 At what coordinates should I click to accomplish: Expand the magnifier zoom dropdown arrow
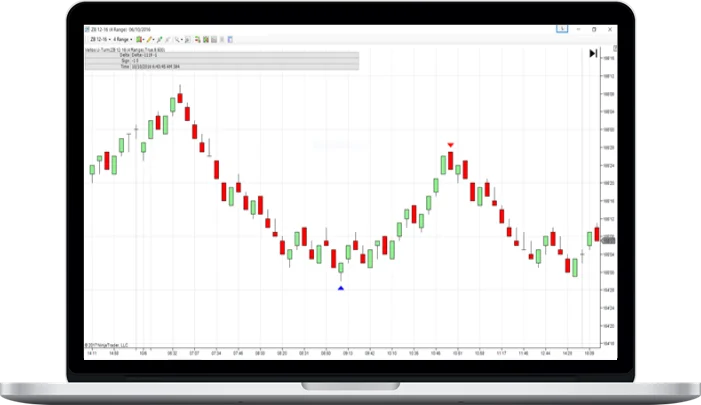[179, 40]
